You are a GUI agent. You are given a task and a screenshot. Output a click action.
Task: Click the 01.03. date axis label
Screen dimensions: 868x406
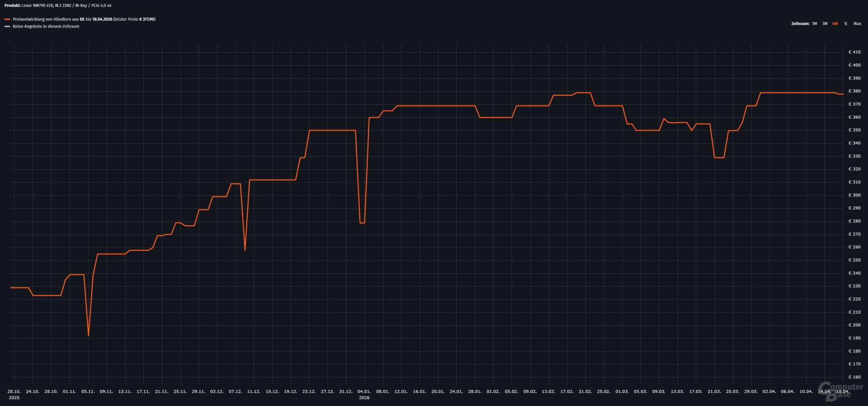pos(622,392)
